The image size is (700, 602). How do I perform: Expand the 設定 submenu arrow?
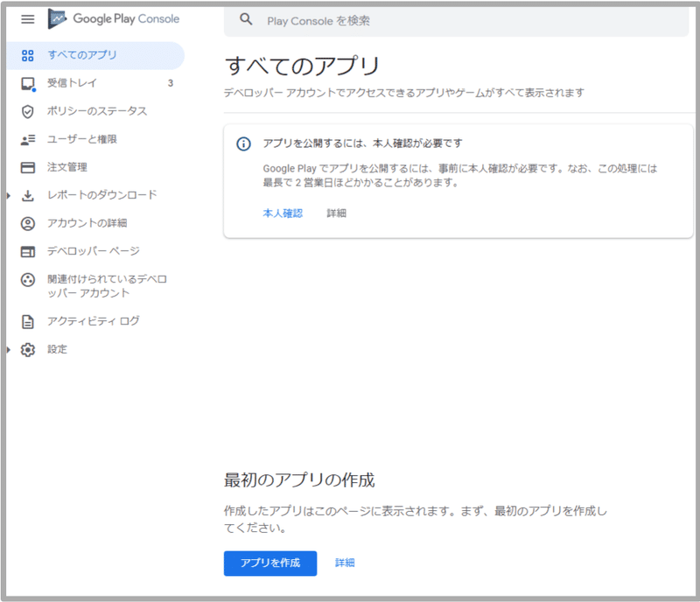click(9, 350)
